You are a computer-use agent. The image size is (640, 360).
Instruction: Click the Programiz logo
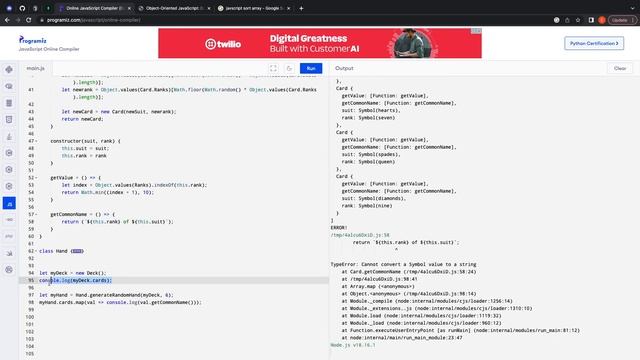pos(33,40)
